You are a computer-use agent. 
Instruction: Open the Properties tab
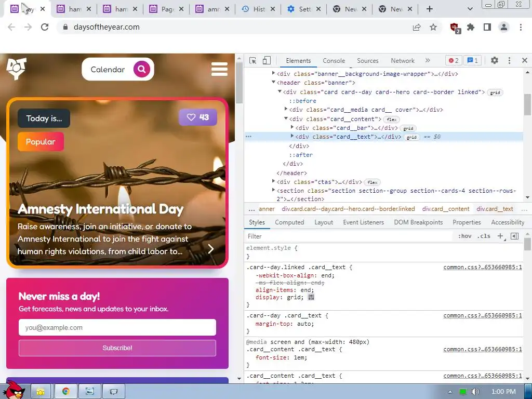[x=467, y=222]
